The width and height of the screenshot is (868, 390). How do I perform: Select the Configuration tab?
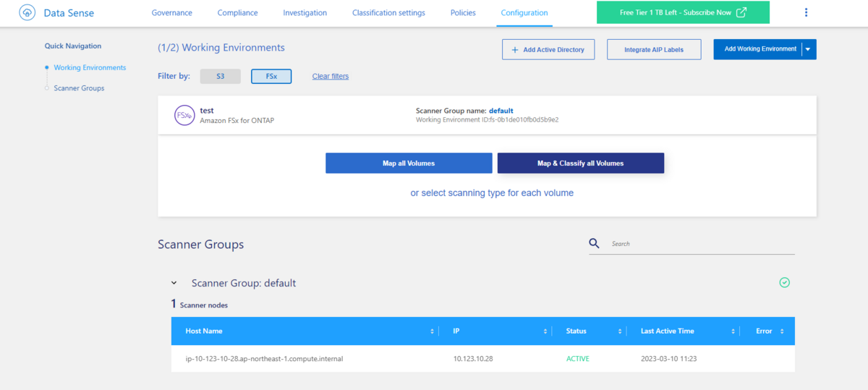524,13
